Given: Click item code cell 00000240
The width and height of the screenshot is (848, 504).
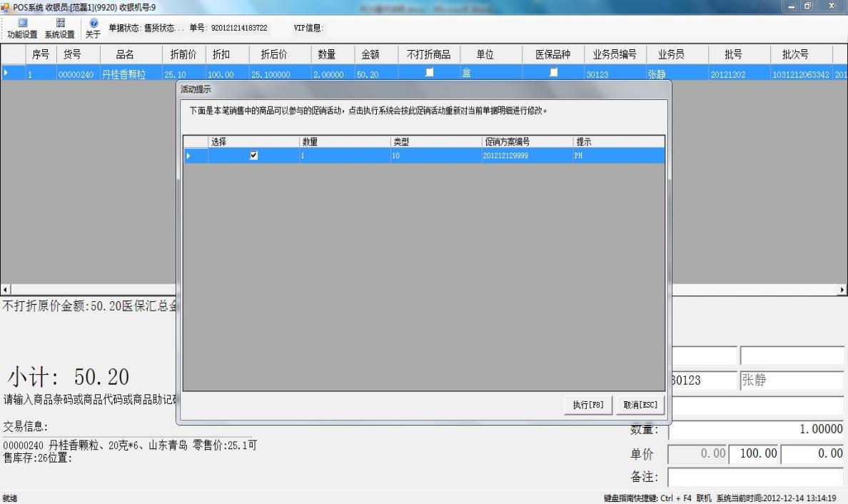Looking at the screenshot, I should tap(79, 73).
